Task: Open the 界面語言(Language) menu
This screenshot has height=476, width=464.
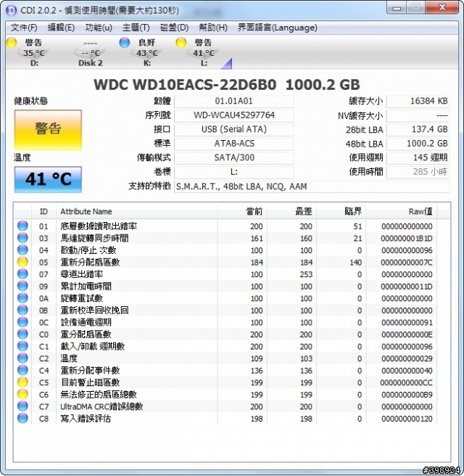Action: click(277, 28)
